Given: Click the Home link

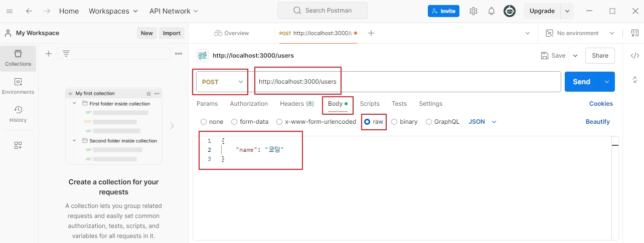Looking at the screenshot, I should pyautogui.click(x=69, y=11).
